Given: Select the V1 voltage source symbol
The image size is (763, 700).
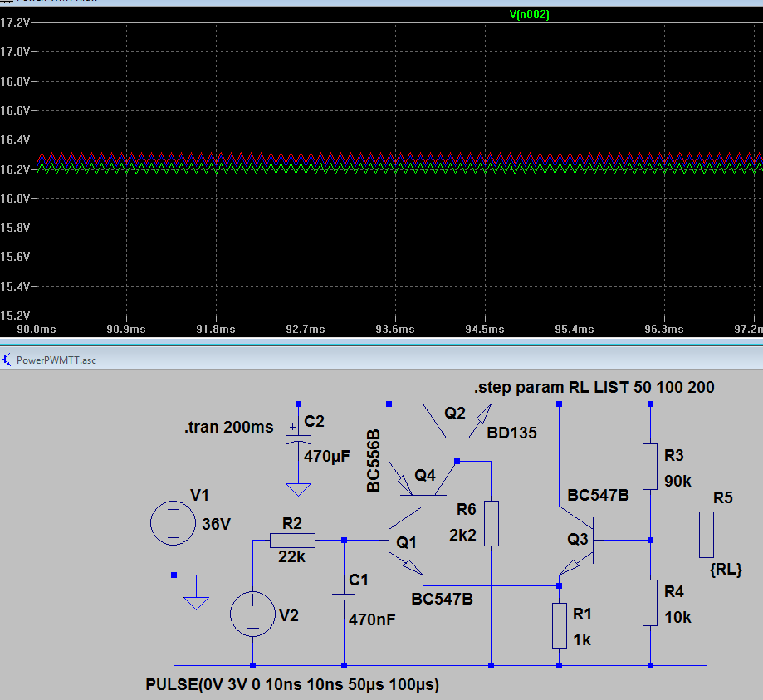Looking at the screenshot, I should point(174,523).
